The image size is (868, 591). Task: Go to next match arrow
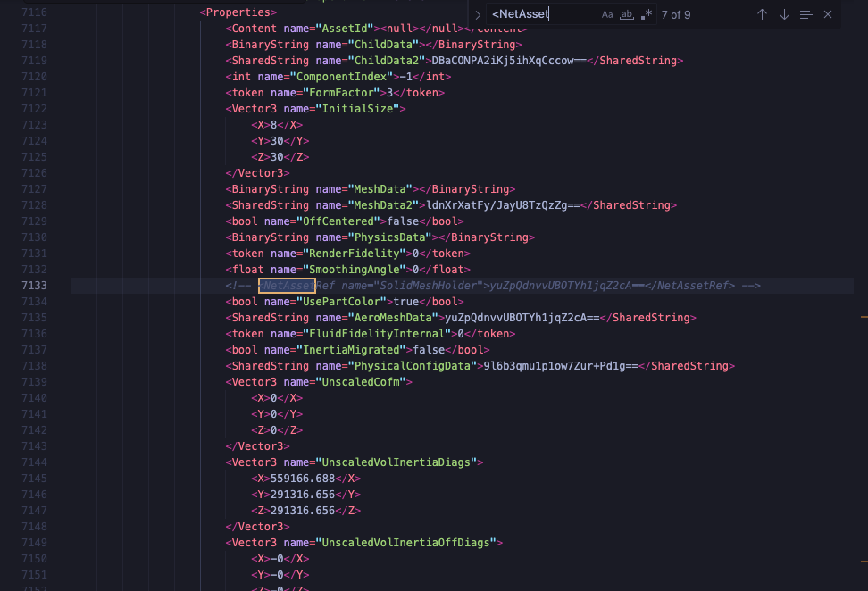[784, 15]
